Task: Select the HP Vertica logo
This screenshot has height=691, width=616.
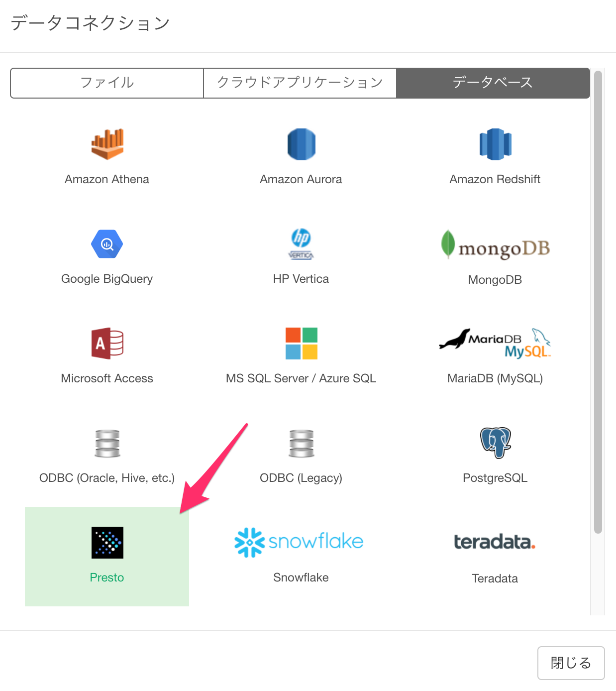Action: click(301, 244)
